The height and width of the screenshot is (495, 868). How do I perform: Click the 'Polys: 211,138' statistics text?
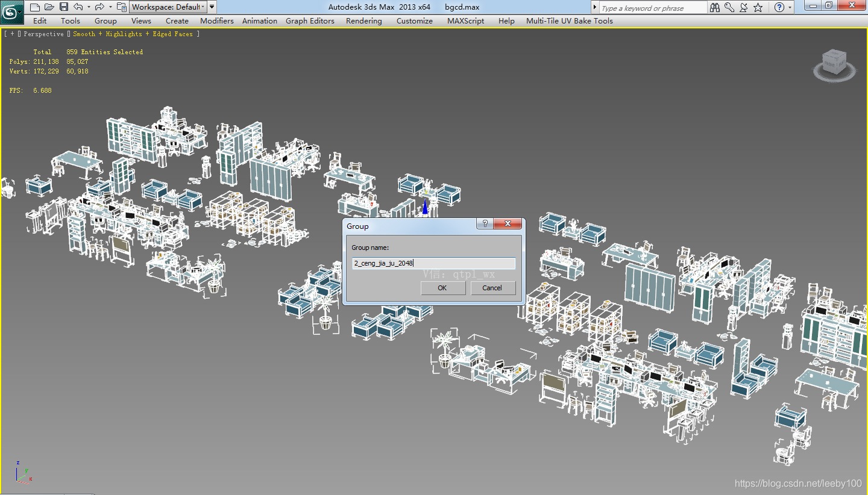click(x=34, y=62)
